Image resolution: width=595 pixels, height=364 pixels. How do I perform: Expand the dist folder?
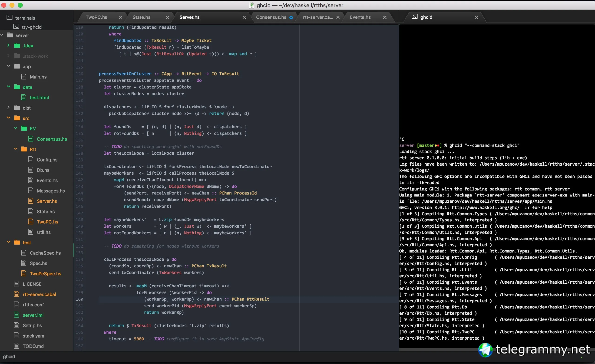tap(8, 107)
